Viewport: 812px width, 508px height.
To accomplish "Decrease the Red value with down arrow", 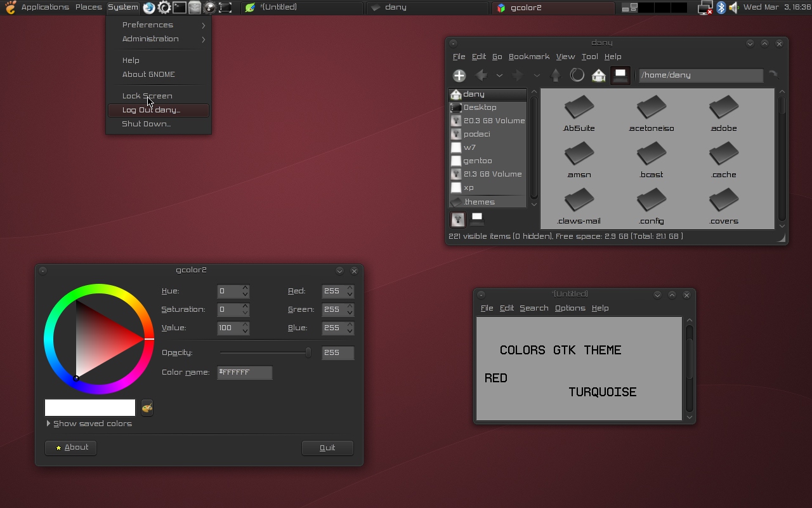I will pyautogui.click(x=350, y=295).
